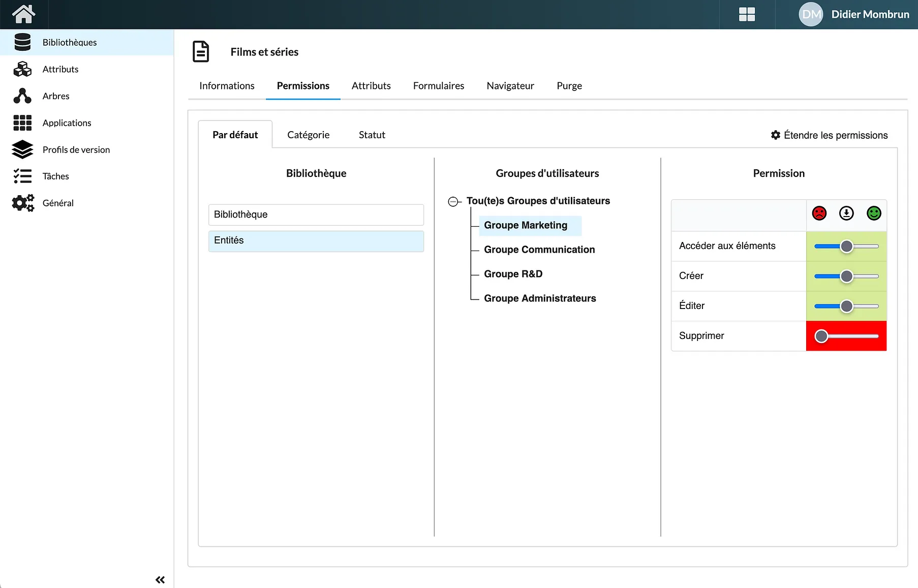Click the Créer label
This screenshot has width=918, height=588.
691,276
